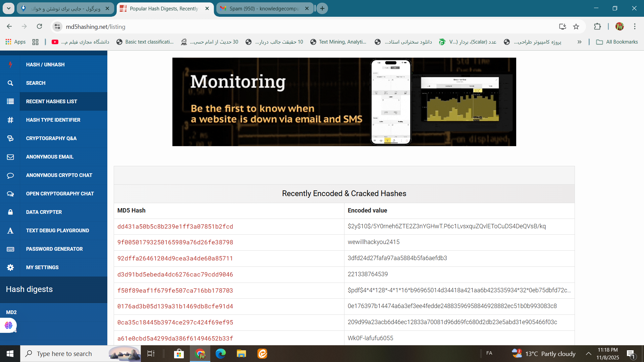644x362 pixels.
Task: Click the Password Generator keyboard icon
Action: point(10,249)
